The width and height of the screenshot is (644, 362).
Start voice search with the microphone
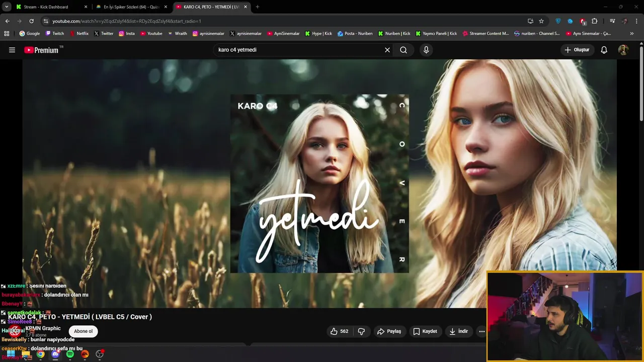click(x=426, y=50)
